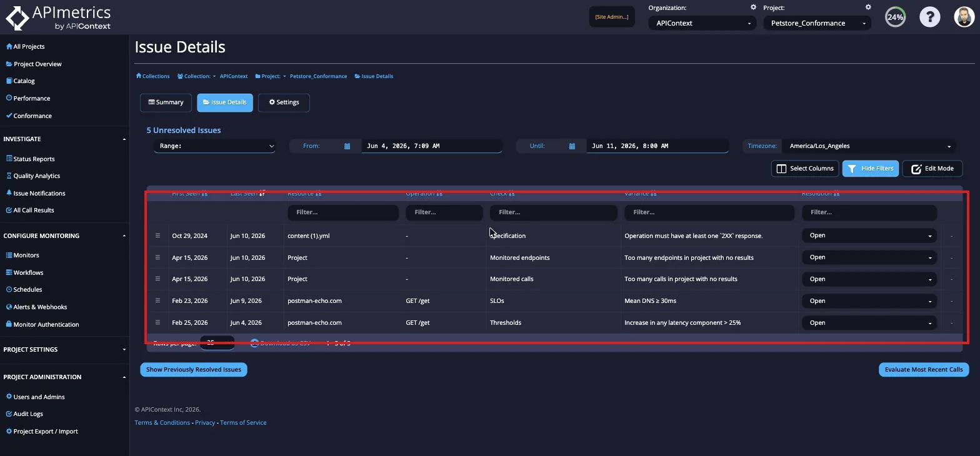Image resolution: width=980 pixels, height=456 pixels.
Task: Open All Call Results
Action: coord(30,210)
